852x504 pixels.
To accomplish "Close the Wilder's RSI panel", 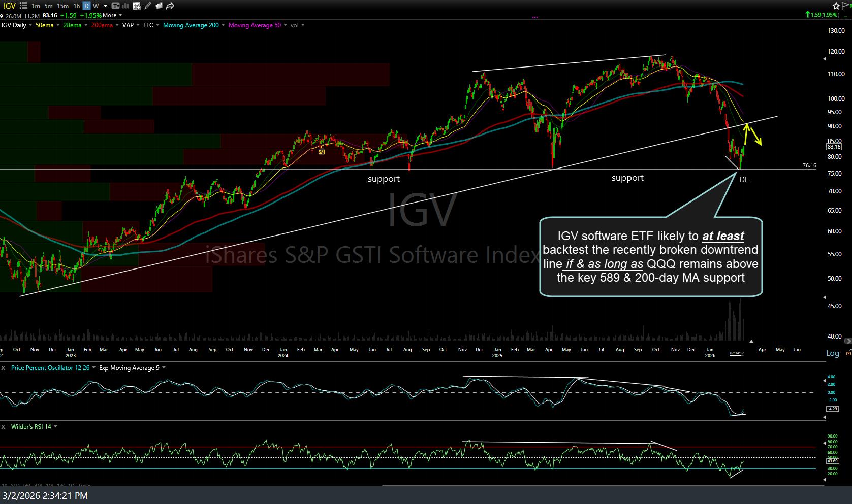I will (3, 426).
